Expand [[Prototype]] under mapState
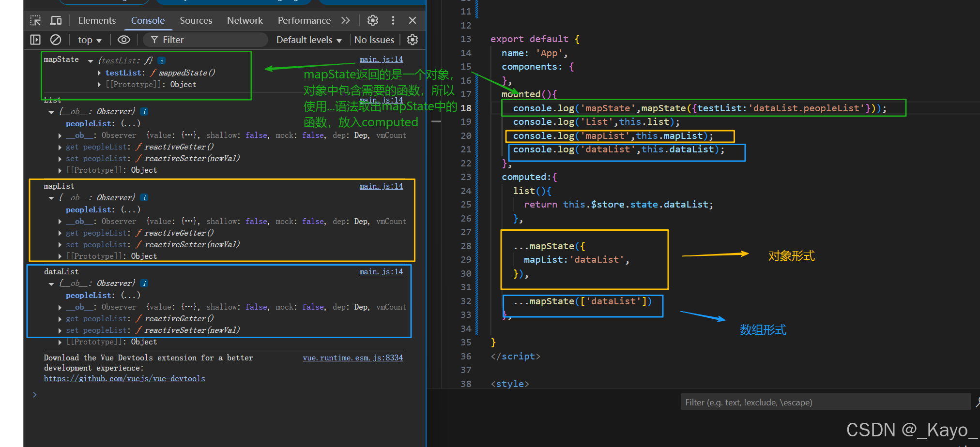 point(99,84)
